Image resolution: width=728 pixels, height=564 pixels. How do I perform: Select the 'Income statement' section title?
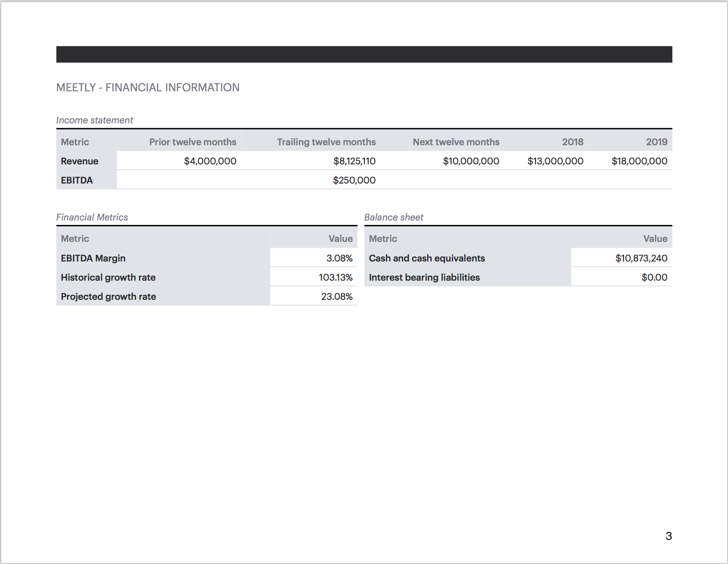click(94, 120)
